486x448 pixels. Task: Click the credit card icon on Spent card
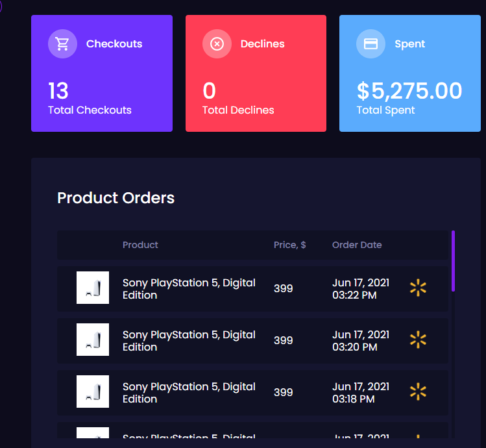click(371, 44)
